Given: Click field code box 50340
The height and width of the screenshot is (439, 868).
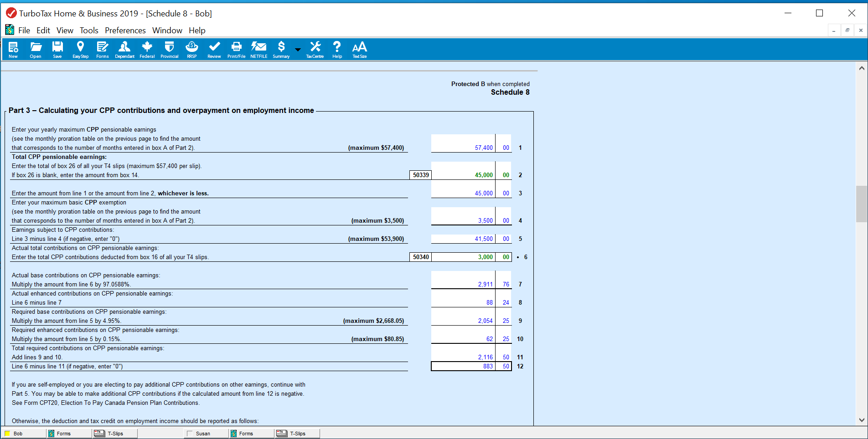Looking at the screenshot, I should (420, 257).
